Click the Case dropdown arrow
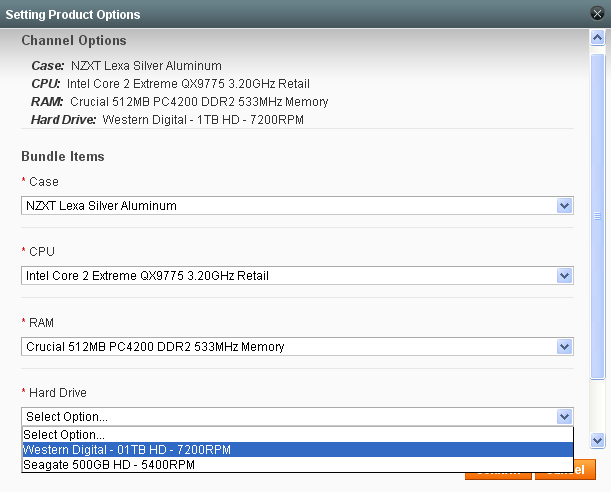The height and width of the screenshot is (492, 612). coord(565,206)
